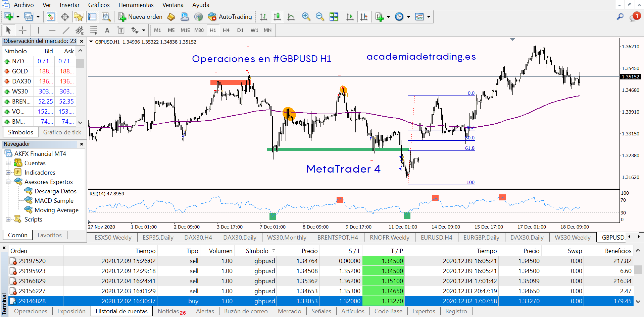The height and width of the screenshot is (317, 644).
Task: Open the Insertar menu
Action: coord(69,5)
